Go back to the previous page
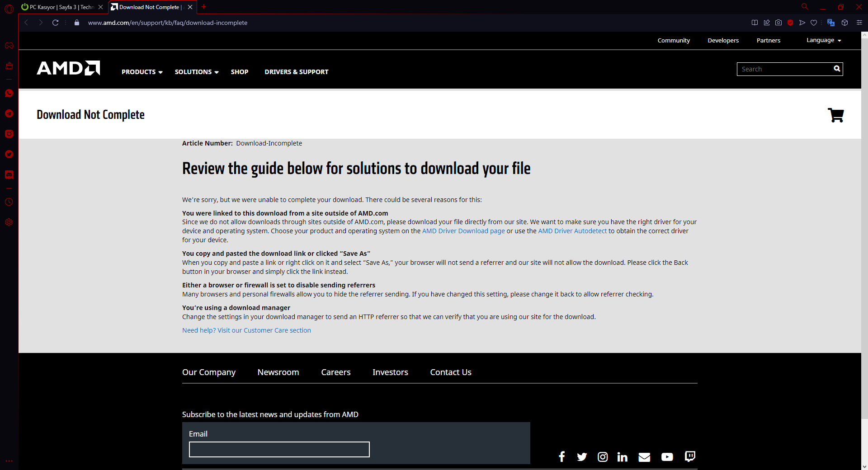The height and width of the screenshot is (470, 868). click(26, 23)
